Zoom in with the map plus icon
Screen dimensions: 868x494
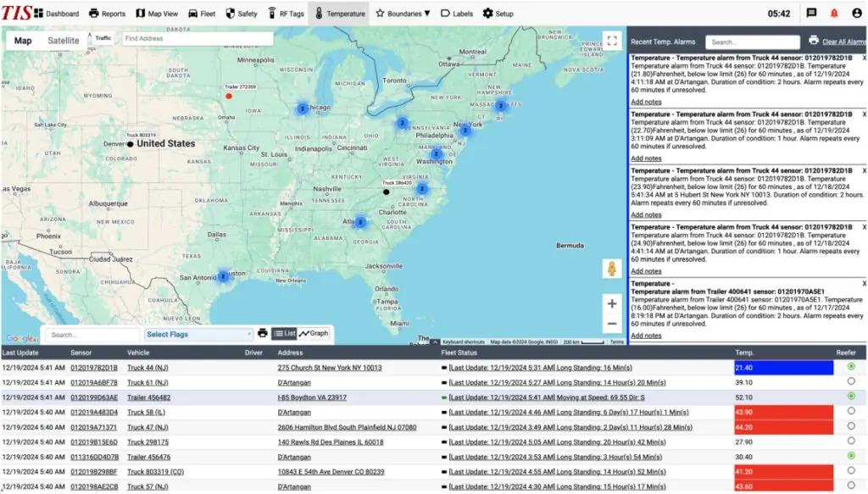pyautogui.click(x=612, y=303)
